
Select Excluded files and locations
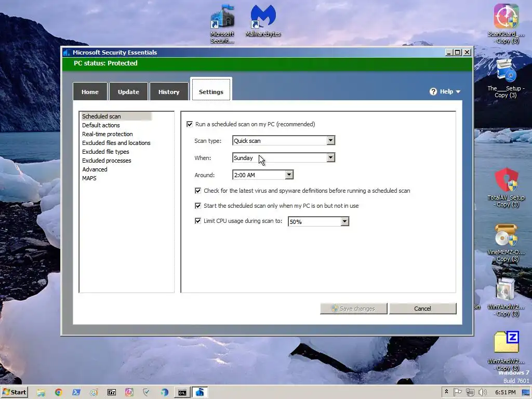tap(116, 143)
